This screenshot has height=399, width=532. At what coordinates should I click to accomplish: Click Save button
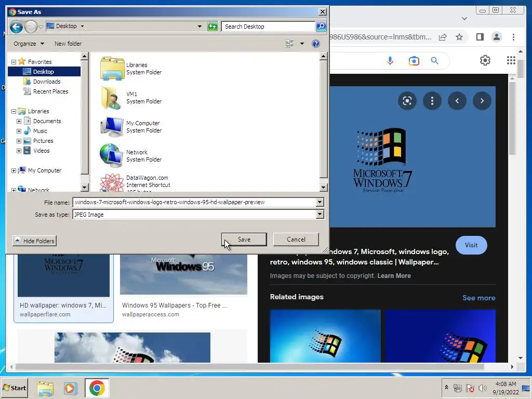pyautogui.click(x=244, y=239)
